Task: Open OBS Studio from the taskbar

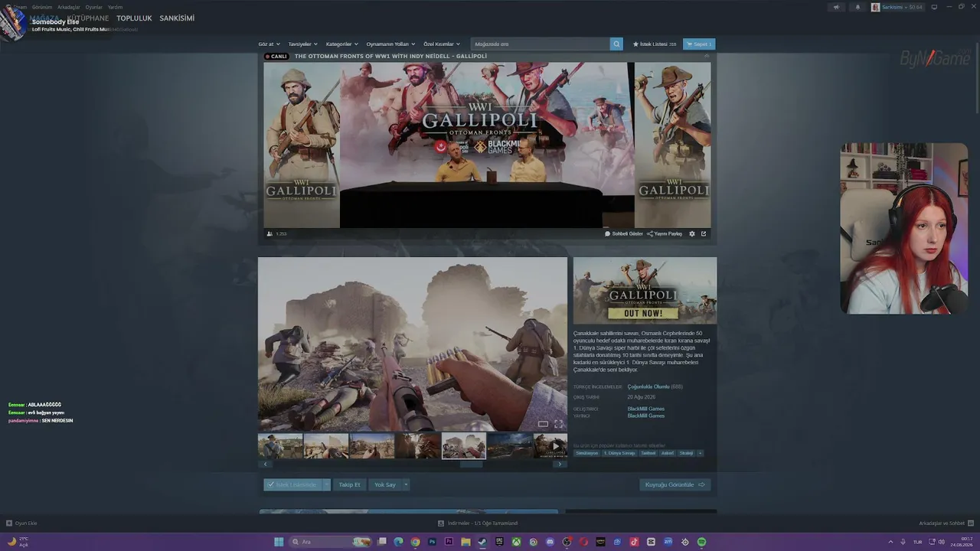Action: point(567,542)
